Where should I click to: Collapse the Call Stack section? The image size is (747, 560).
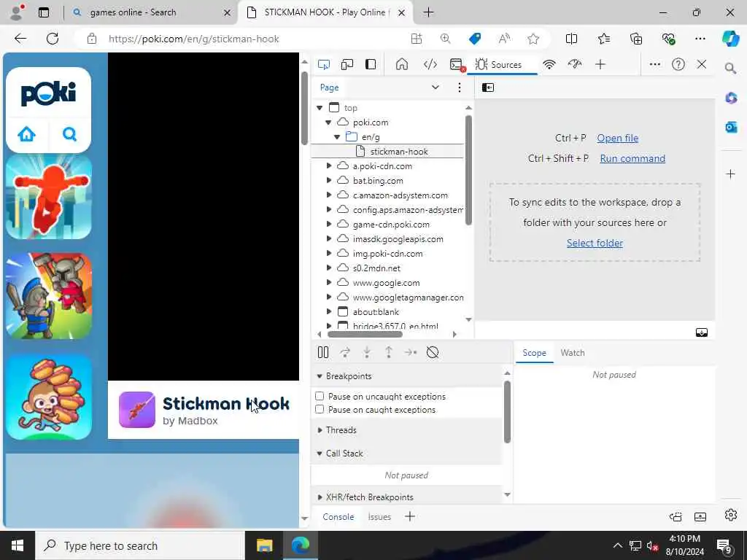320,454
